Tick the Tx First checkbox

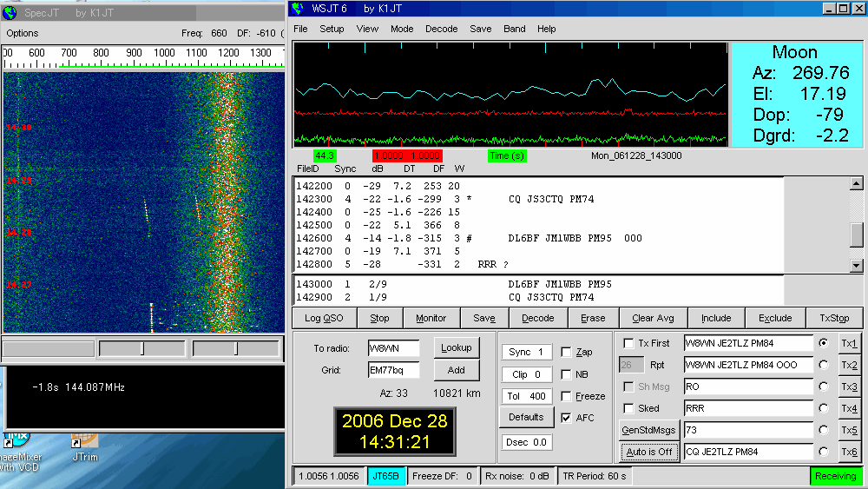click(629, 343)
